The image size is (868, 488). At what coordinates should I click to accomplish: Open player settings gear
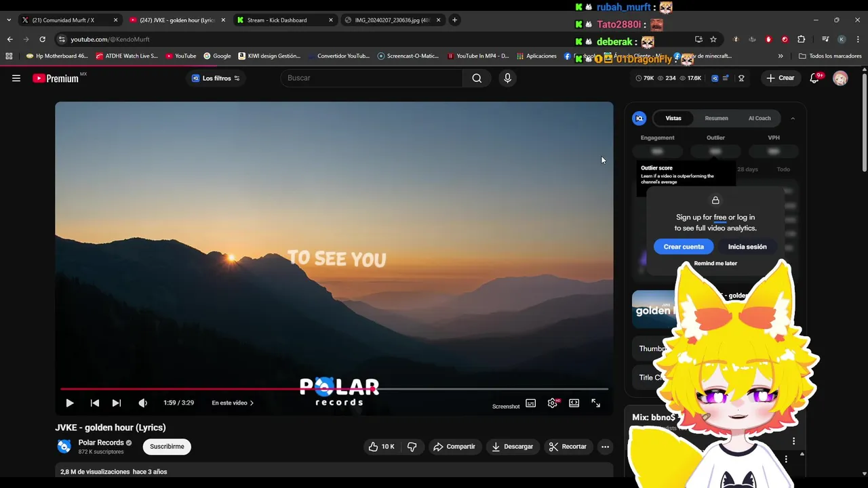click(553, 403)
